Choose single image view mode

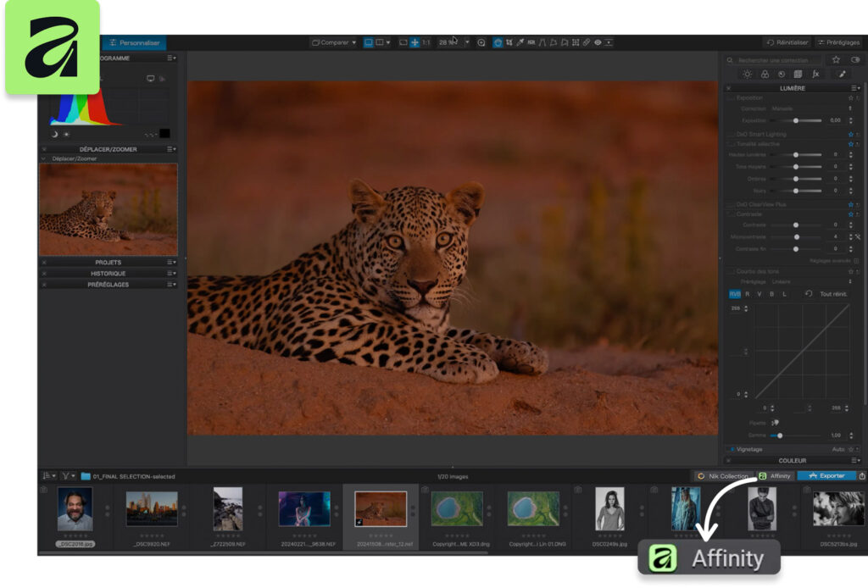pos(368,42)
